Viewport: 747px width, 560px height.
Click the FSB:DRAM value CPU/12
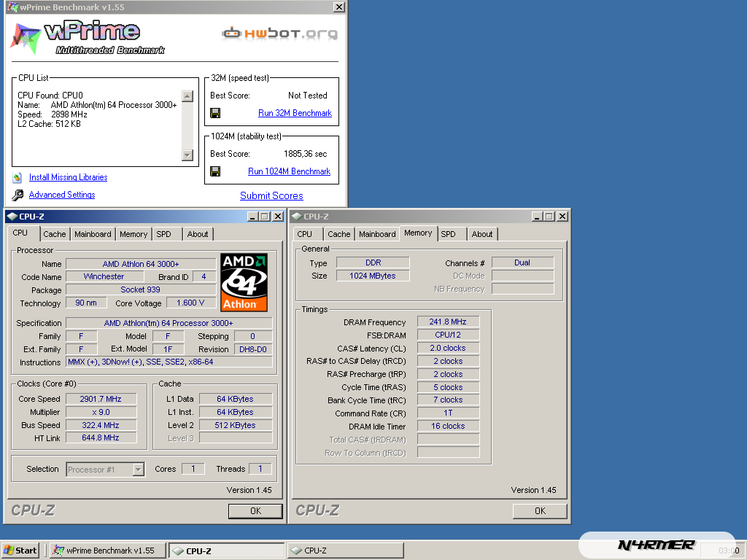pos(449,335)
